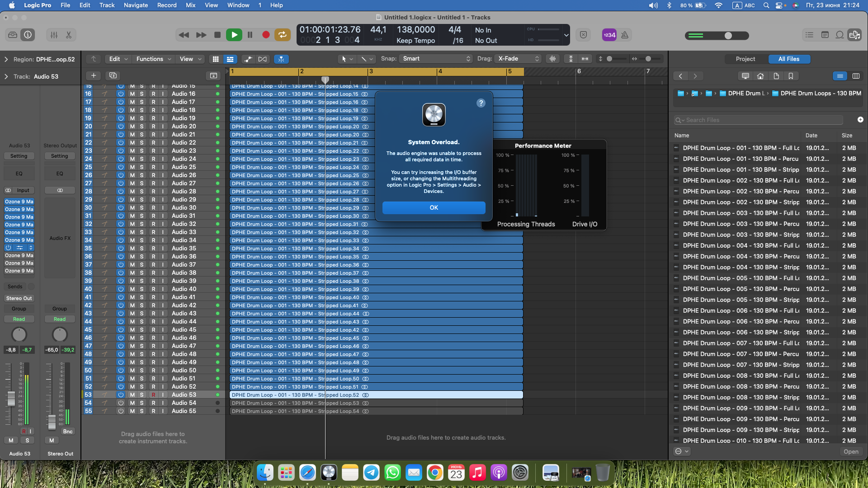Switch to the All Files tab
Viewport: 868px width, 488px height.
point(789,59)
